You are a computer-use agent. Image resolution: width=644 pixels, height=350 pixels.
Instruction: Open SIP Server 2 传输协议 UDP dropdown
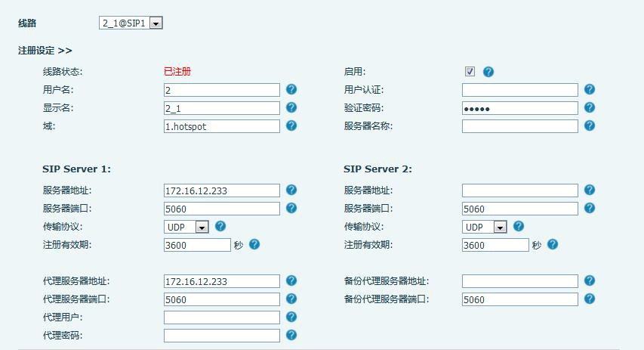[x=485, y=227]
